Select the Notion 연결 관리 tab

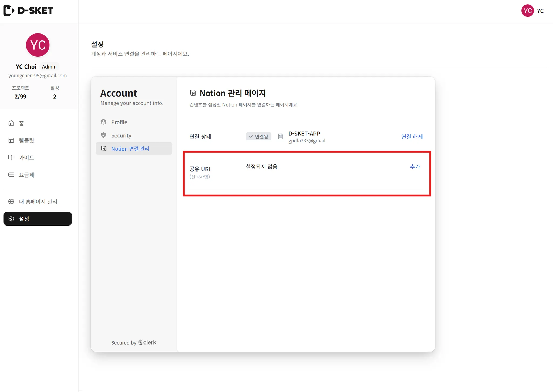pos(130,149)
